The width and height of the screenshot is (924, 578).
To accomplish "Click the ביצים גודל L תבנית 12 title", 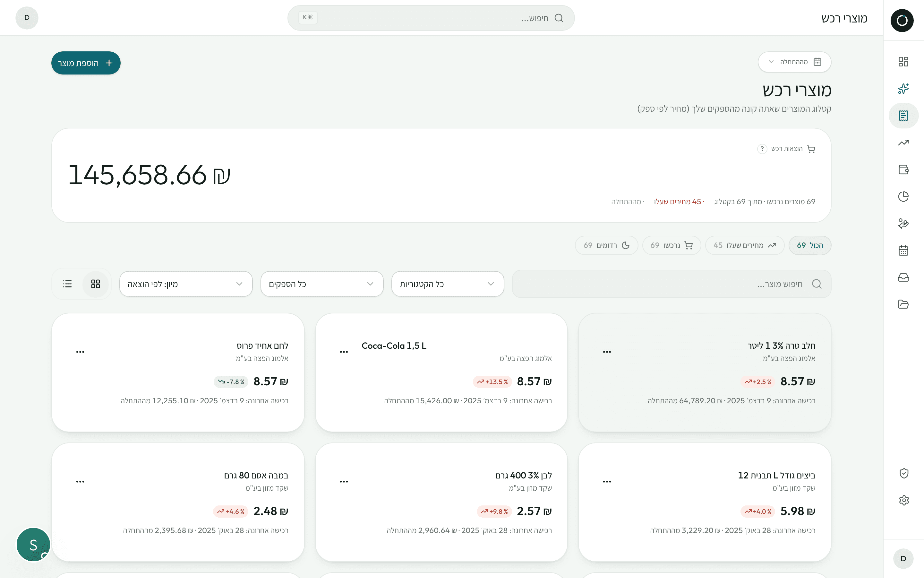I will (x=777, y=476).
